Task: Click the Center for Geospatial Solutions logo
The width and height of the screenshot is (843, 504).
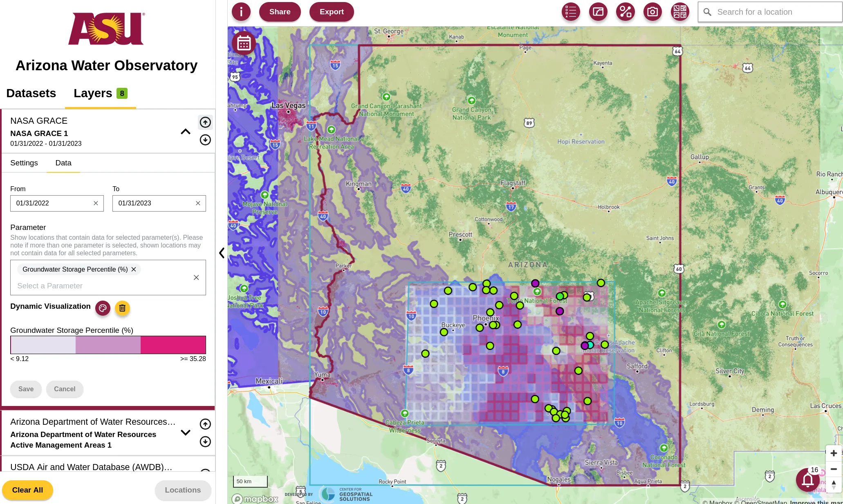Action: [x=347, y=494]
